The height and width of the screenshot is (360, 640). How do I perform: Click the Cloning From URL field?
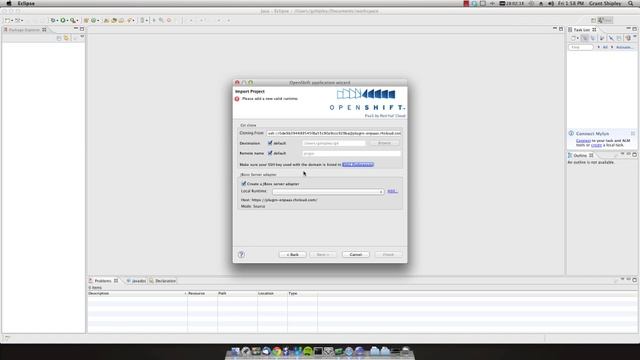click(x=334, y=133)
